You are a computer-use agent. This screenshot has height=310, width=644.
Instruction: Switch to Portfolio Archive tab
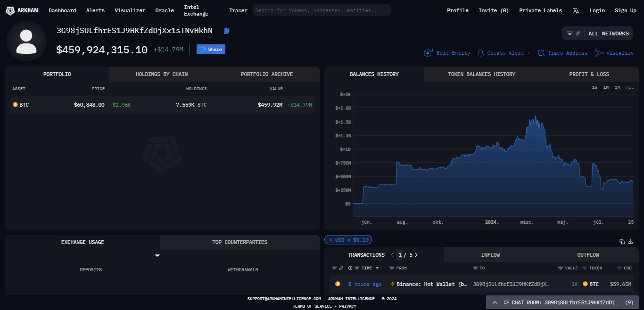pyautogui.click(x=267, y=74)
